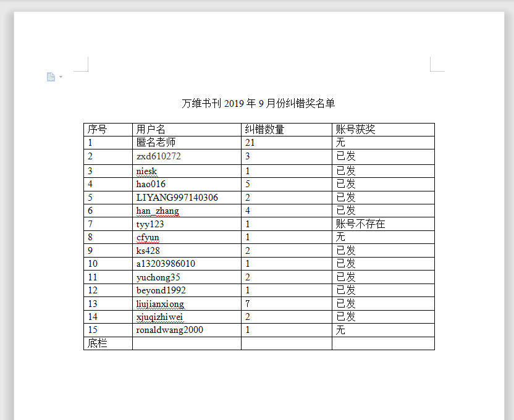
Task: Click the count 21 for 匿名老师
Action: 250,143
